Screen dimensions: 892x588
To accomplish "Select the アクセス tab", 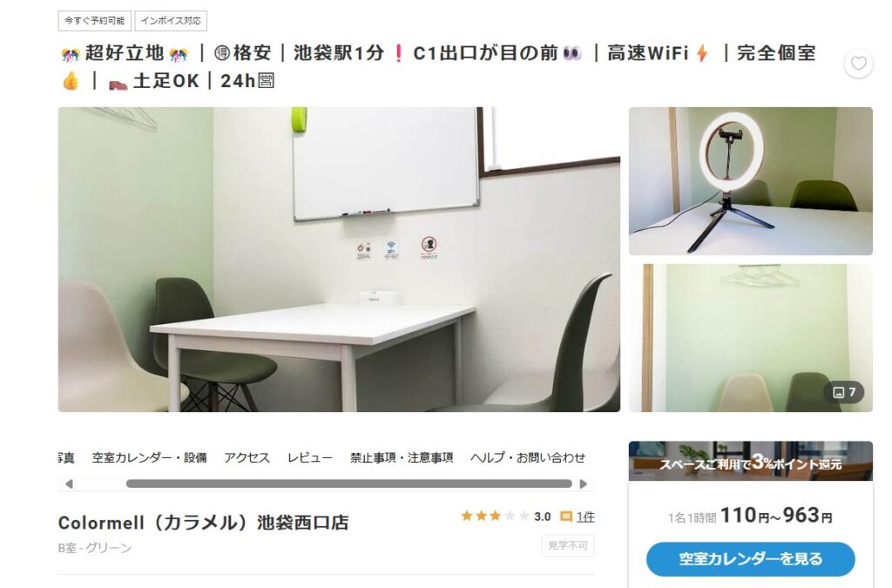I will click(x=247, y=457).
